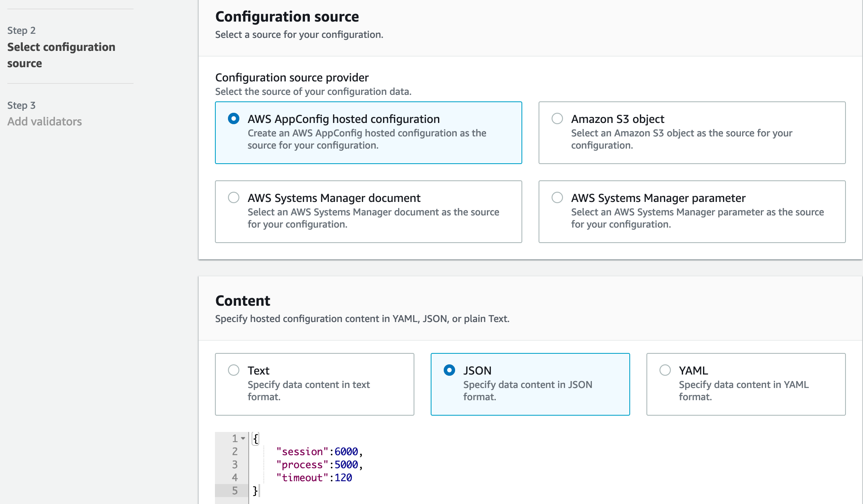Image resolution: width=863 pixels, height=504 pixels.
Task: Select Amazon S3 object radio button
Action: click(x=557, y=118)
